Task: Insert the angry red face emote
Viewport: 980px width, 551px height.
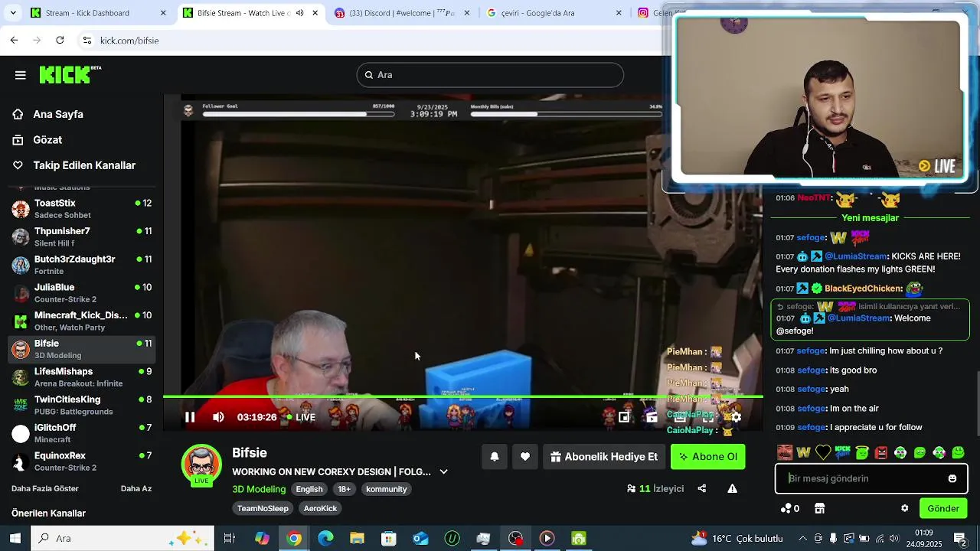Action: (x=881, y=452)
